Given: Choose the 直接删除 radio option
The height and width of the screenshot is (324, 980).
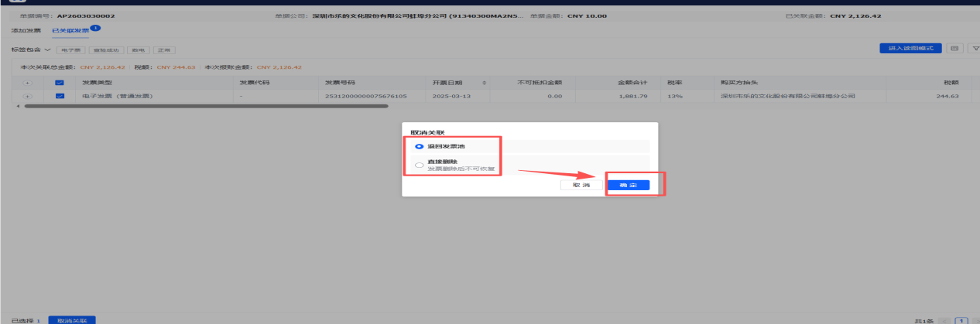Looking at the screenshot, I should point(420,165).
